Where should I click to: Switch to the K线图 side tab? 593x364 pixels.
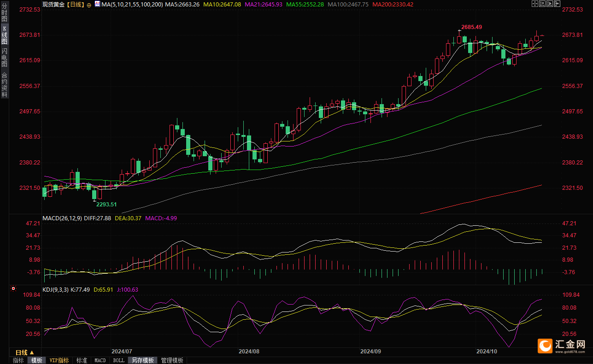(4, 35)
